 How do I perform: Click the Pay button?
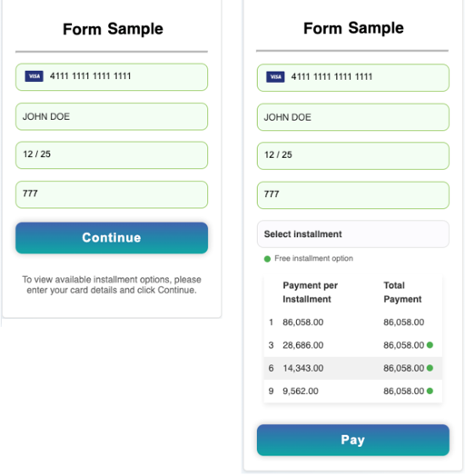353,440
